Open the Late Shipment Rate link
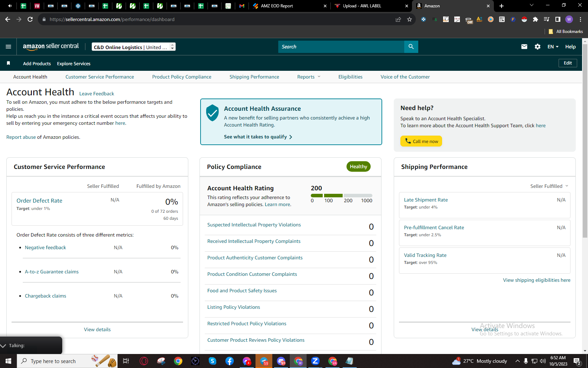 [426, 200]
